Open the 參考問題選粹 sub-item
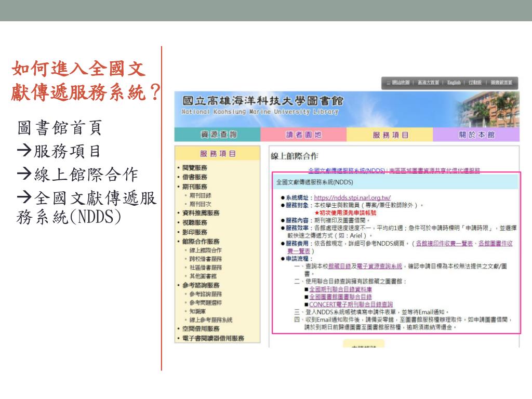The height and width of the screenshot is (399, 532). [205, 302]
